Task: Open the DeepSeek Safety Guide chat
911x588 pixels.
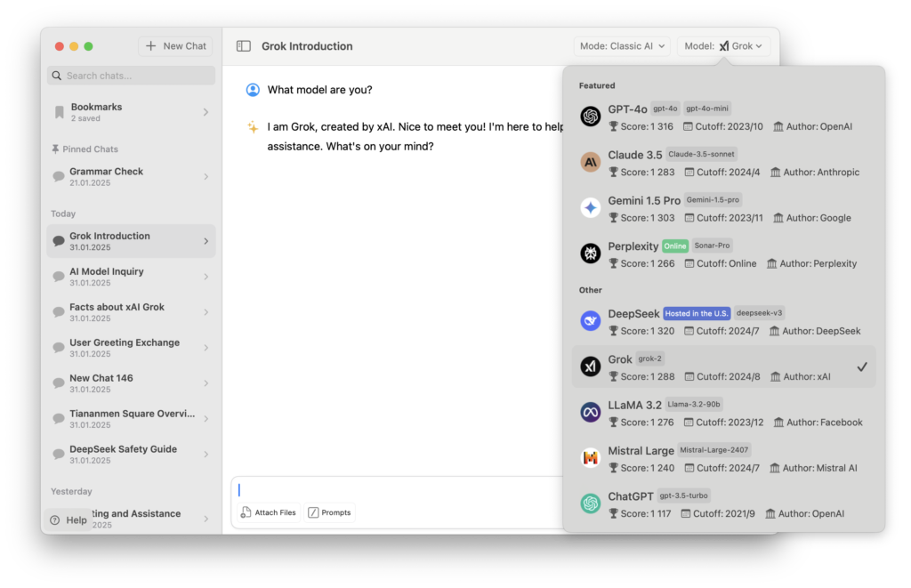Action: tap(132, 455)
